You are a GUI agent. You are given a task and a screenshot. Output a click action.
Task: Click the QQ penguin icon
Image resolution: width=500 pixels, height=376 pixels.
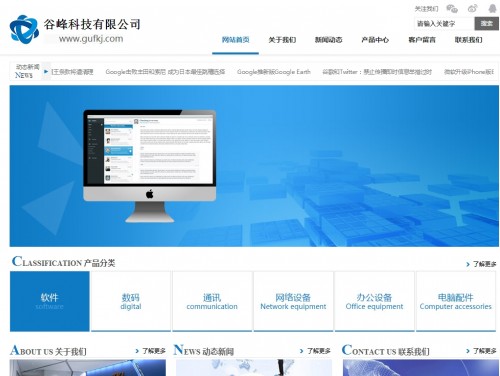point(493,8)
